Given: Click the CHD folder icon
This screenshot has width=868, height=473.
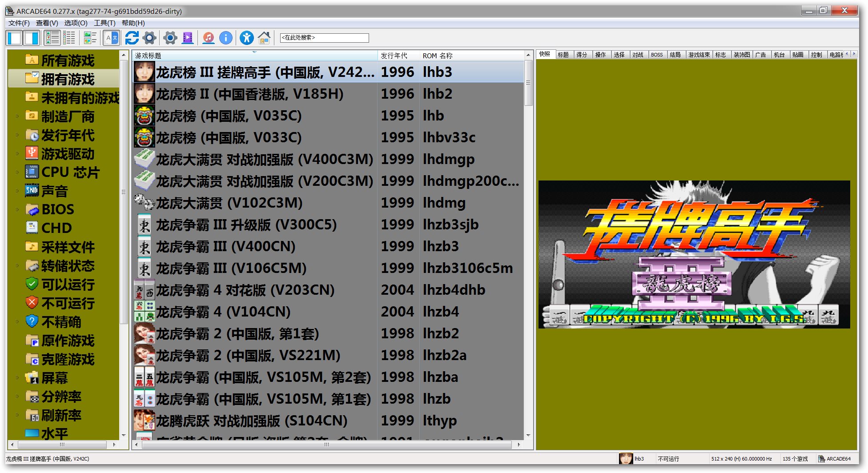Looking at the screenshot, I should point(32,227).
